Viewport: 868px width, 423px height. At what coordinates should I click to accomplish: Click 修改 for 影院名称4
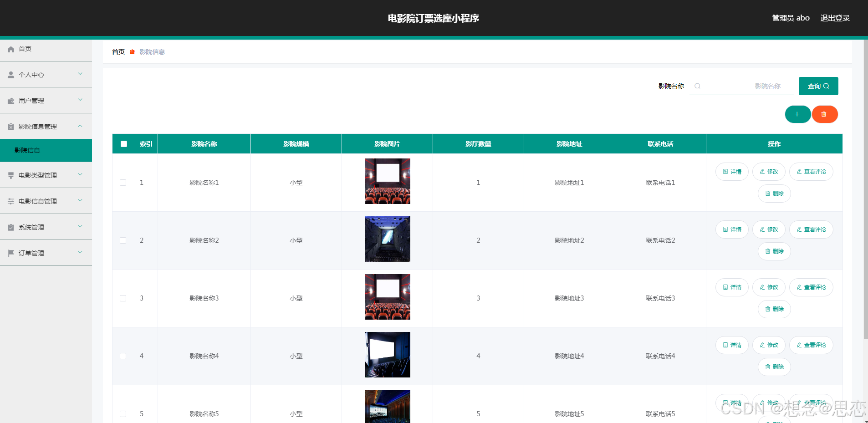click(x=769, y=345)
